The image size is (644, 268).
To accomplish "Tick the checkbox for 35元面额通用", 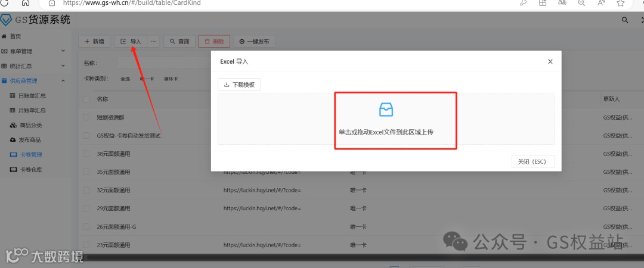I will coord(86,172).
